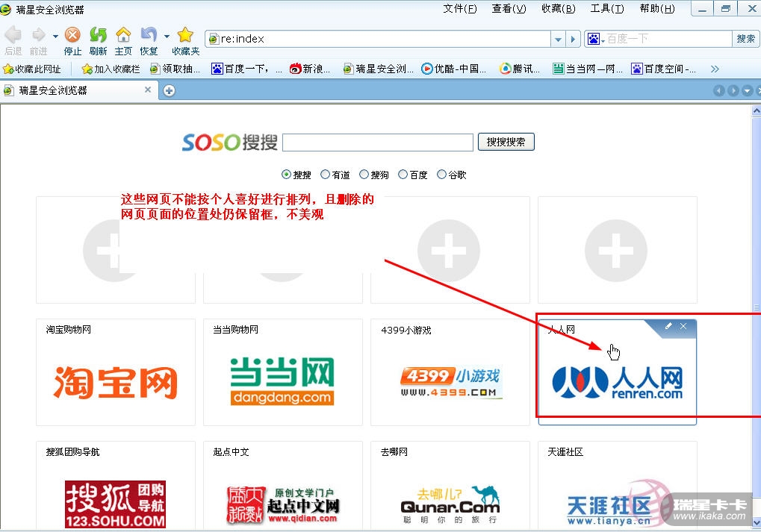Click the third empty tile's plus icon
Image resolution: width=761 pixels, height=532 pixels.
[449, 250]
